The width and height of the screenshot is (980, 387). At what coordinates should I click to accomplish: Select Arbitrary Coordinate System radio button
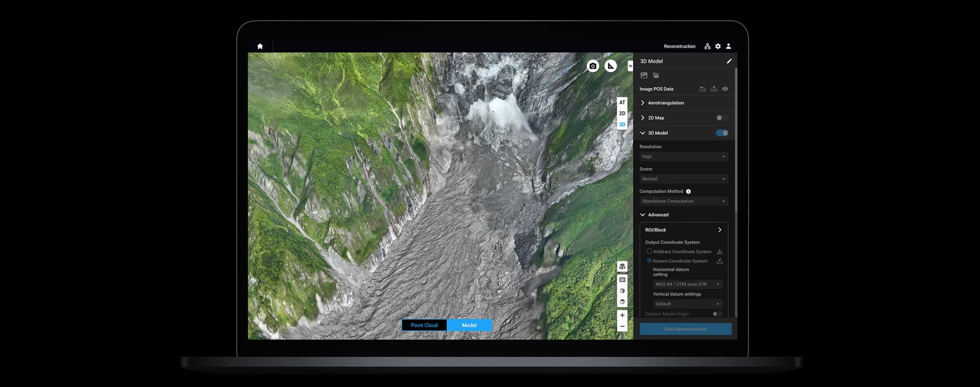click(x=649, y=251)
